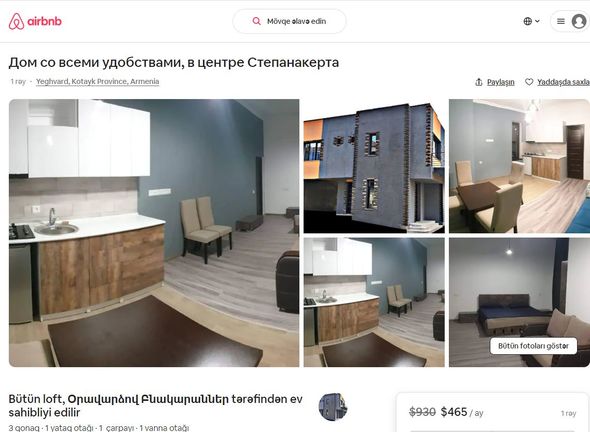The image size is (590, 432).
Task: Open the building exterior photo
Action: [374, 166]
